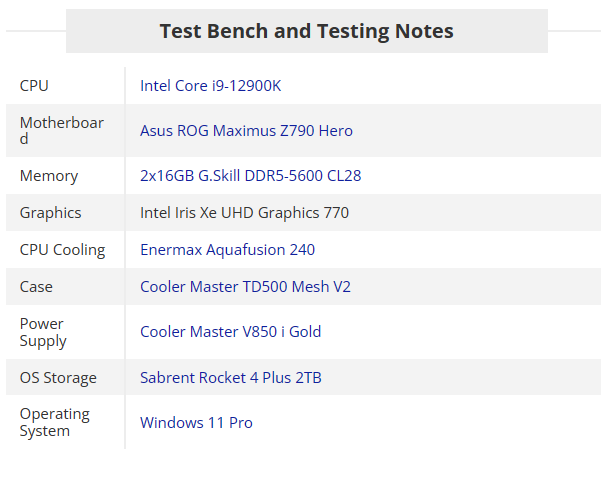Click the Intel Iris Xe UHD Graphics 770 text
This screenshot has width=601, height=478.
coord(244,213)
